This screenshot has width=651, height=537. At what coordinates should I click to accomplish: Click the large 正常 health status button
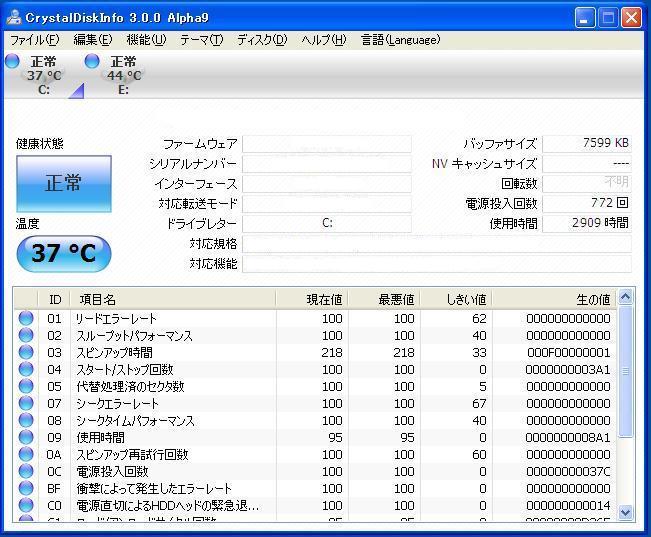(64, 184)
